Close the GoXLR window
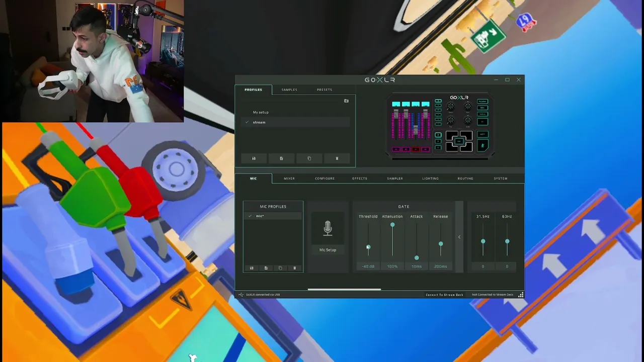 [x=519, y=80]
